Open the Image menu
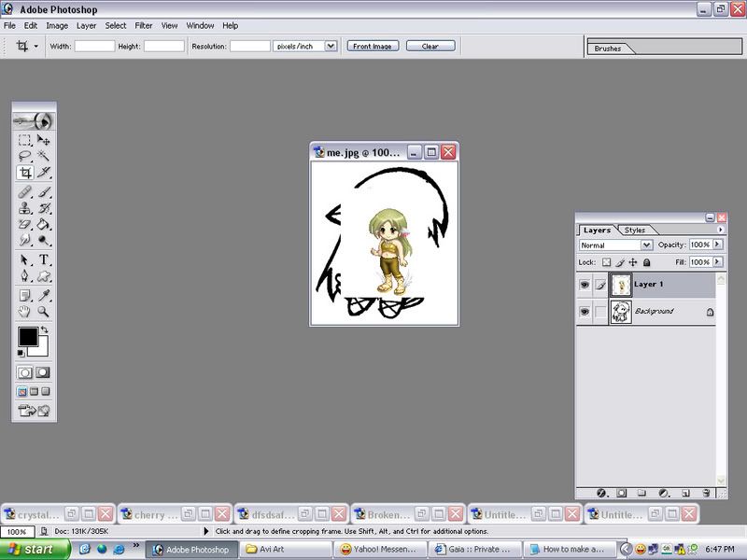Screen dimensions: 747x560 [57, 26]
